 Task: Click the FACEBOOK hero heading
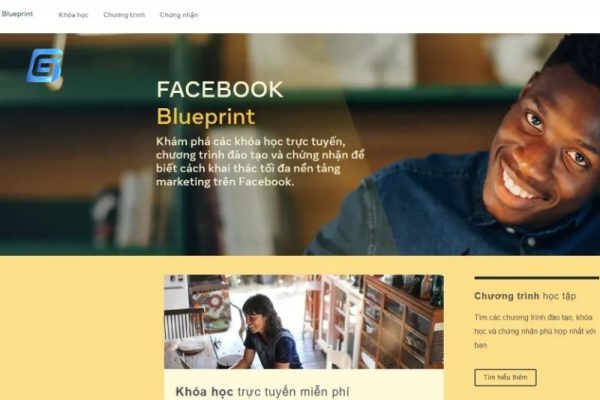(x=220, y=90)
